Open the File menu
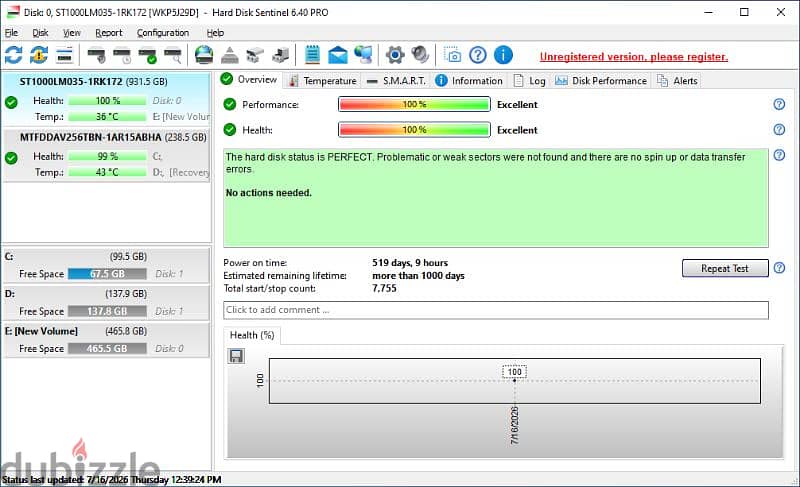This screenshot has height=487, width=800. pyautogui.click(x=11, y=33)
